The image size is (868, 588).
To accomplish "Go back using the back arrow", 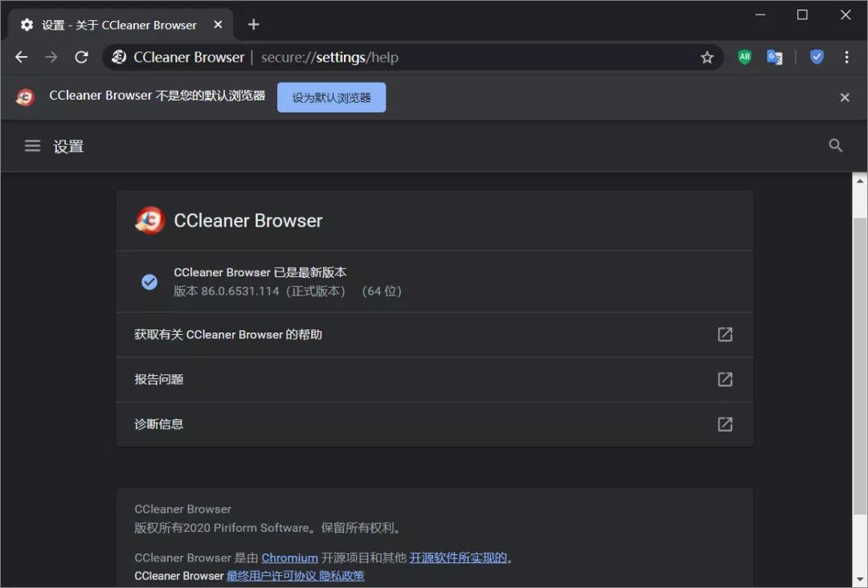I will 21,57.
